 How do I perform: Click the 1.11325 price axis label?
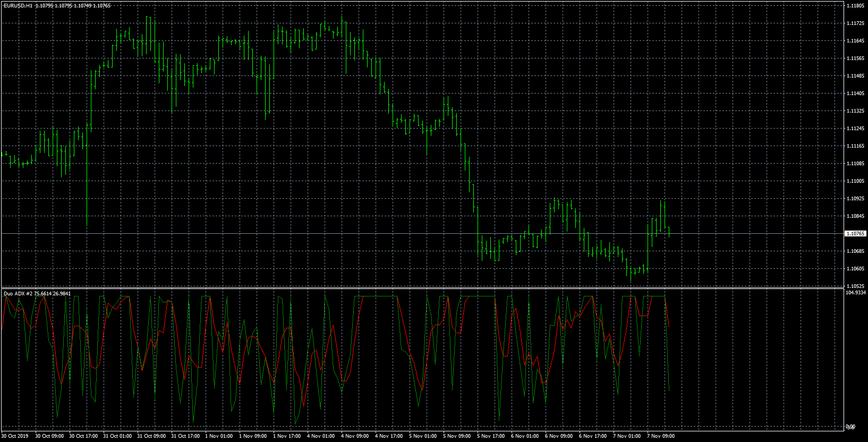pos(855,111)
